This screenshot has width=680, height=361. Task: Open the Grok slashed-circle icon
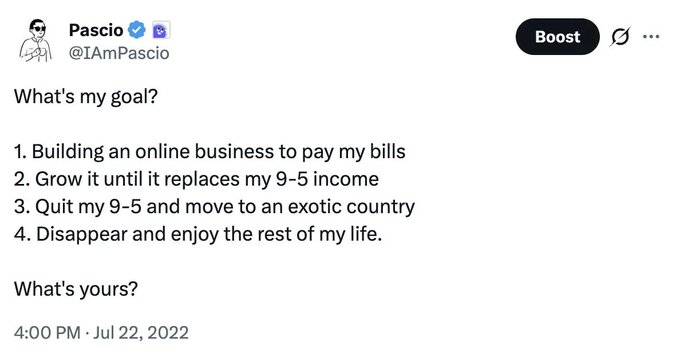click(620, 36)
